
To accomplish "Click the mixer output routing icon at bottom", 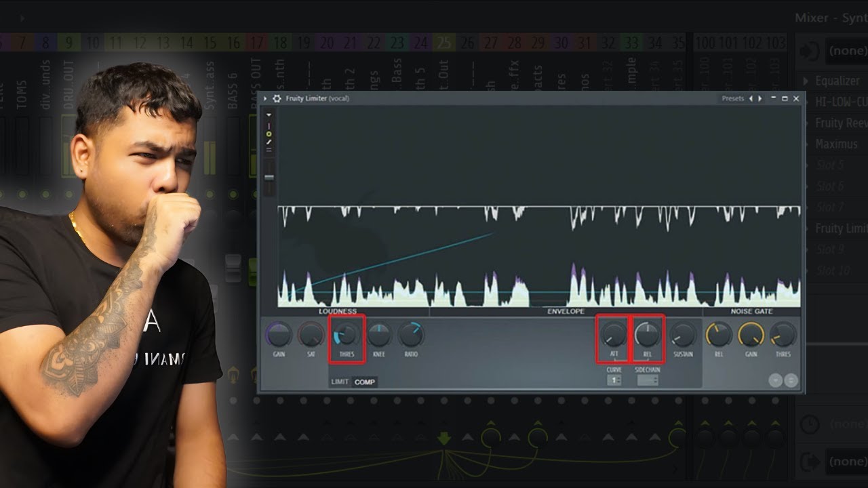I will pos(808,462).
